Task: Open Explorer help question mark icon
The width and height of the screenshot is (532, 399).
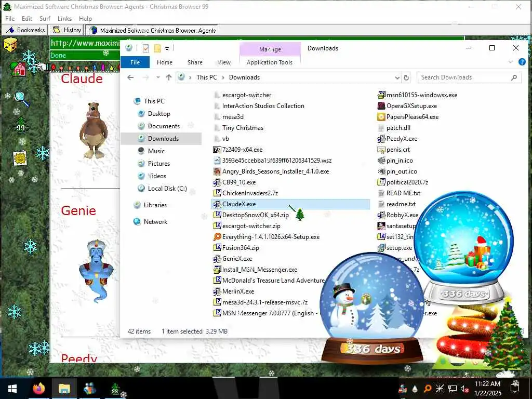Action: click(x=522, y=62)
